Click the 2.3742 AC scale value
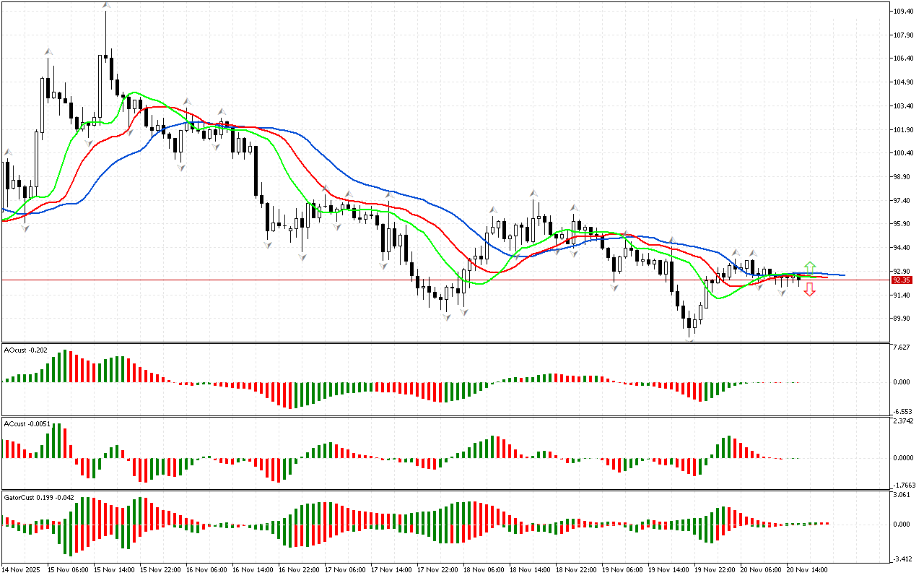 click(x=902, y=420)
